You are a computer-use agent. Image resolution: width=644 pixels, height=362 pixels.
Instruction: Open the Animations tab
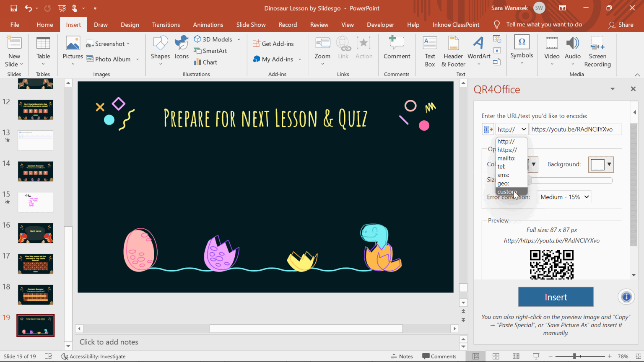coord(208,25)
